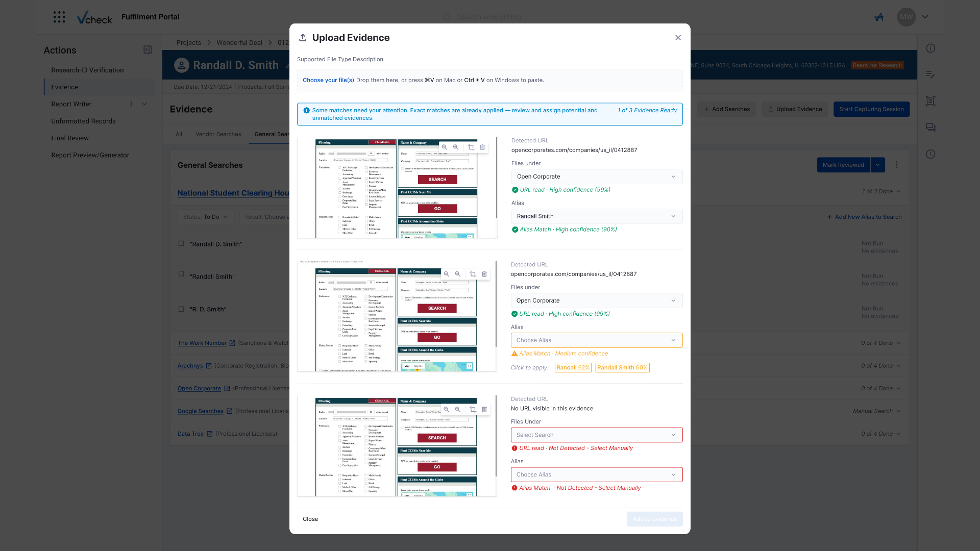
Task: Crop the third evidence image
Action: (473, 409)
